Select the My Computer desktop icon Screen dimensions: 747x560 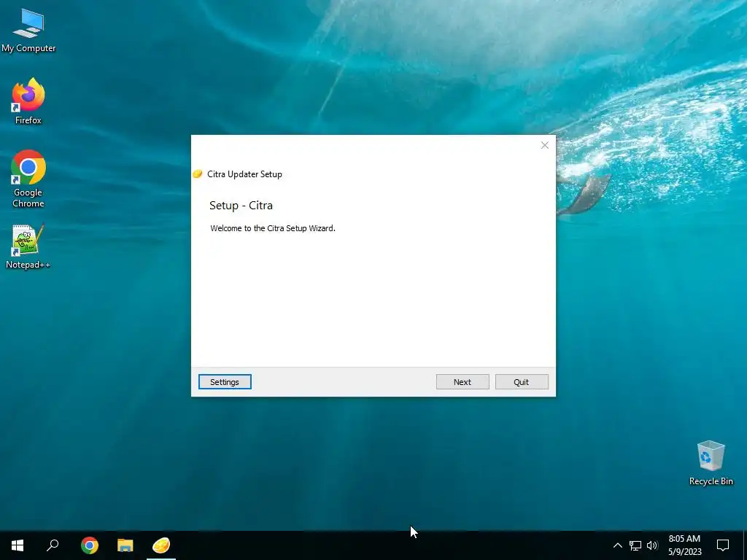28,31
